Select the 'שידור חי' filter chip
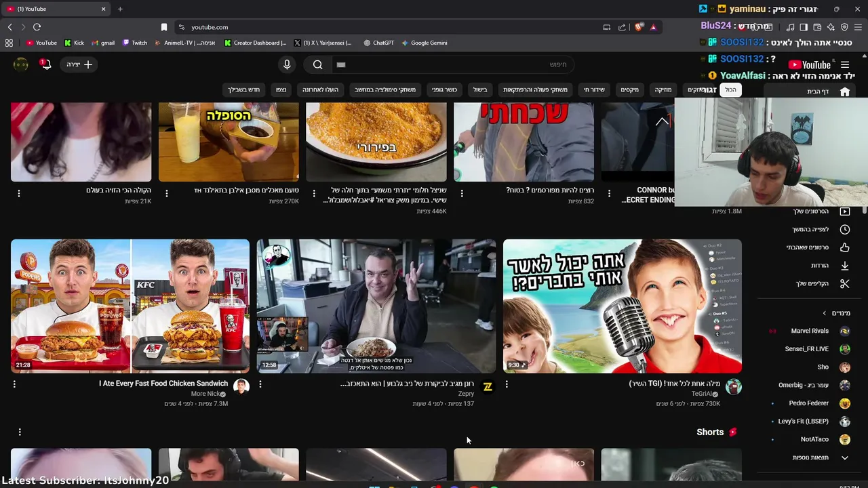This screenshot has height=488, width=868. coord(594,89)
